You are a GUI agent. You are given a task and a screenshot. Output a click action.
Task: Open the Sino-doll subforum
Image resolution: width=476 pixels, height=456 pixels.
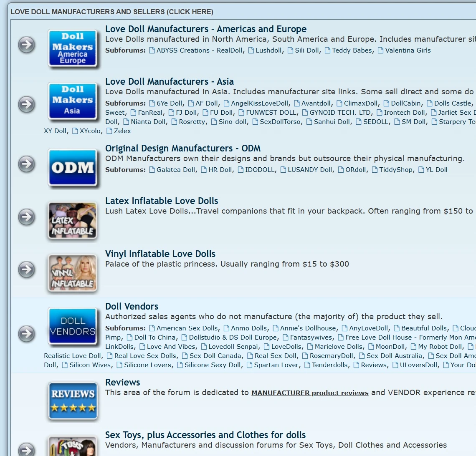[x=233, y=122]
